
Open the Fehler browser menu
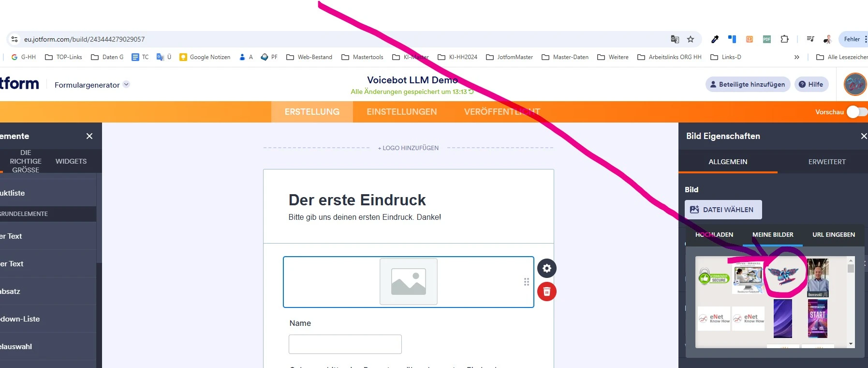tap(855, 39)
